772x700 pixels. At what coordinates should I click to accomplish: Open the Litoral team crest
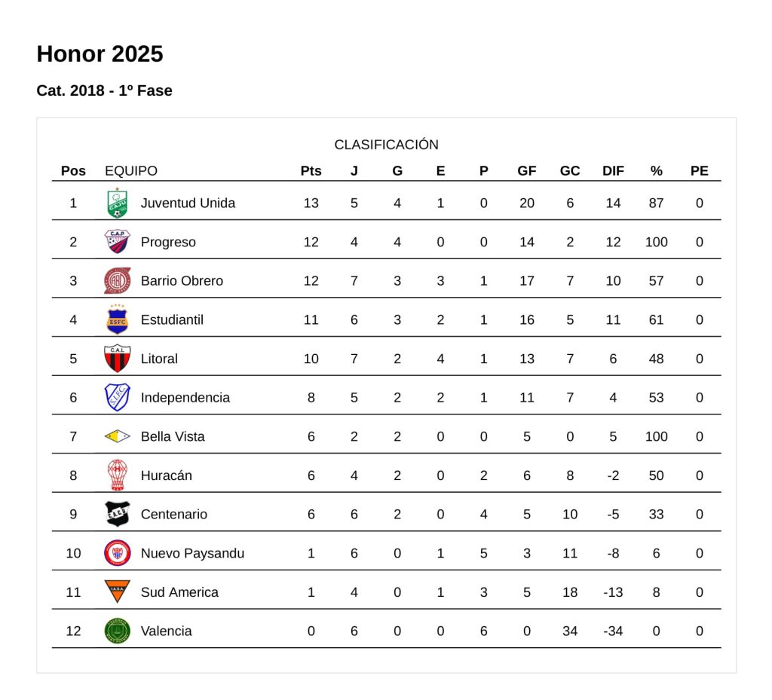[117, 359]
